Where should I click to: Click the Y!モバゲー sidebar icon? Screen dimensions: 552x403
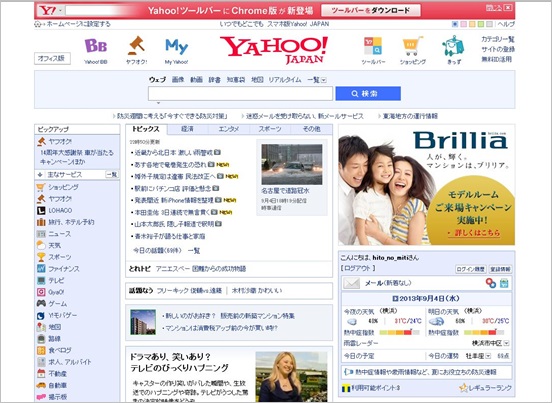[x=41, y=315]
